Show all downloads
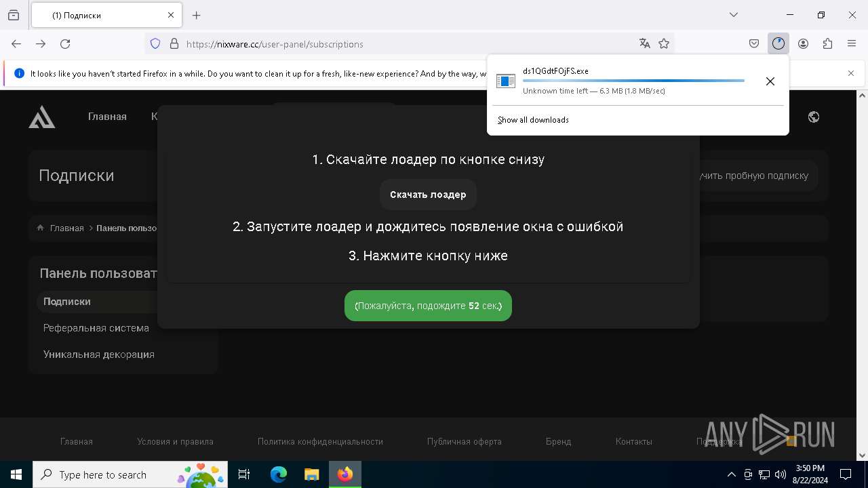The image size is (868, 488). pyautogui.click(x=533, y=120)
